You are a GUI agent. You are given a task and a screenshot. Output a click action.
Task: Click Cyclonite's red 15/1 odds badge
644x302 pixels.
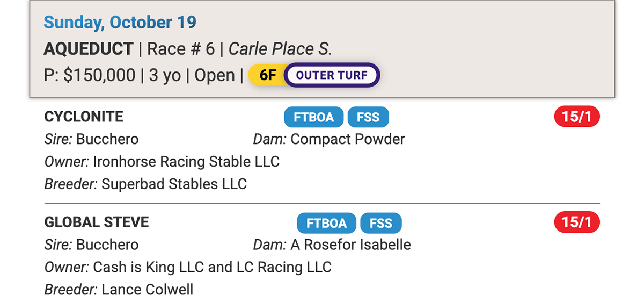pos(576,117)
